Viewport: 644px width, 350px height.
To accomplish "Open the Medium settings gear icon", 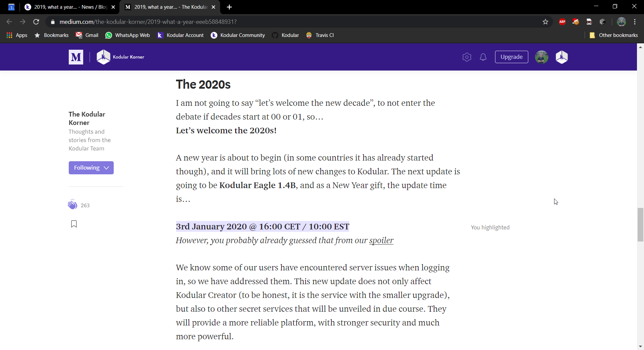I will (467, 57).
